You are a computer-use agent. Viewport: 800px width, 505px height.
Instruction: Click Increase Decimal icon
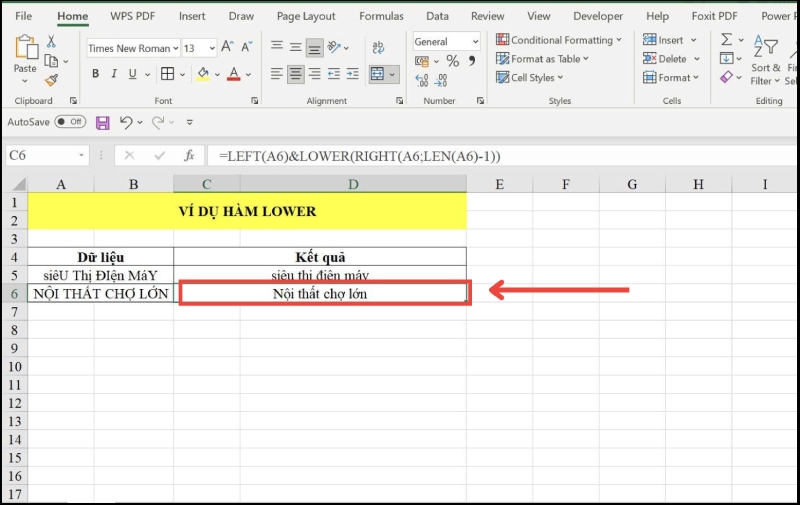click(x=422, y=80)
